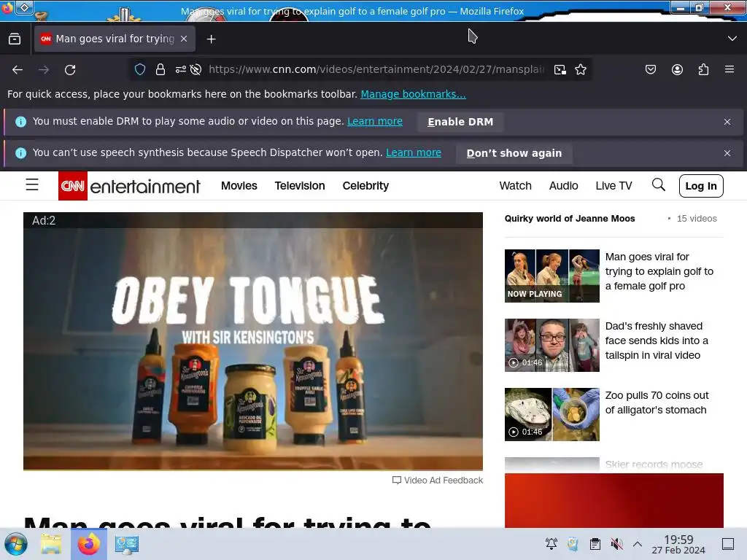Expand hidden system tray icons
This screenshot has height=560, width=747.
pos(638,544)
